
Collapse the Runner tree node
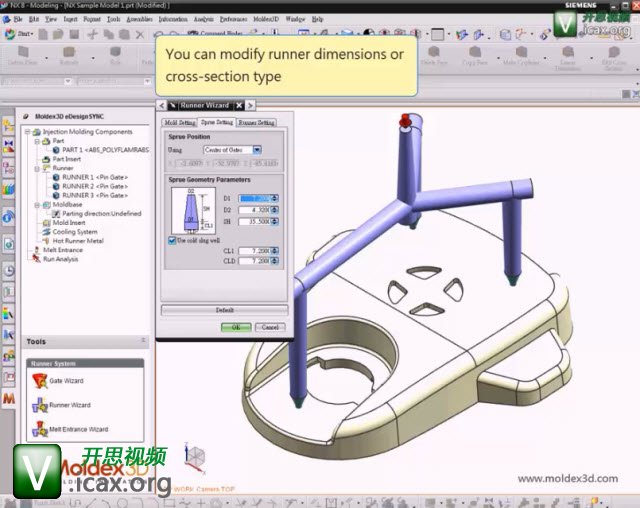click(x=37, y=168)
